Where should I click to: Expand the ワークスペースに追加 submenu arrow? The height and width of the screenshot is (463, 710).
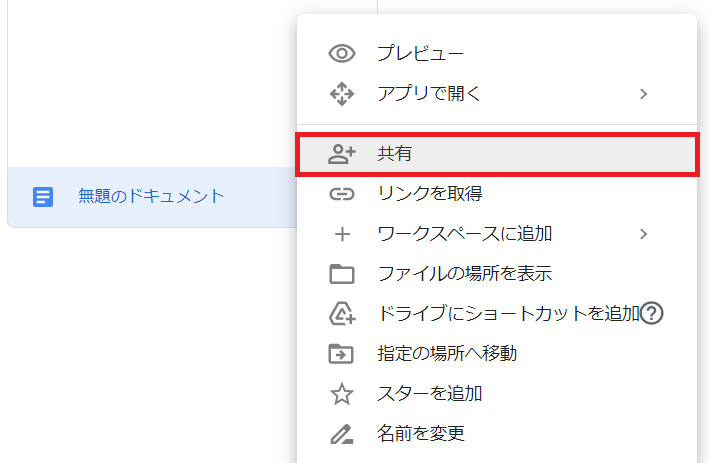643,234
